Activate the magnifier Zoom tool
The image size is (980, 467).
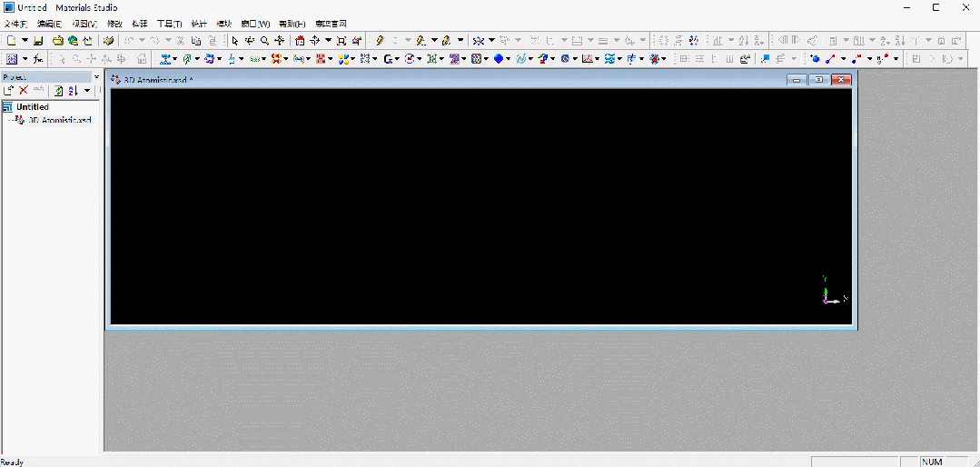[x=264, y=41]
